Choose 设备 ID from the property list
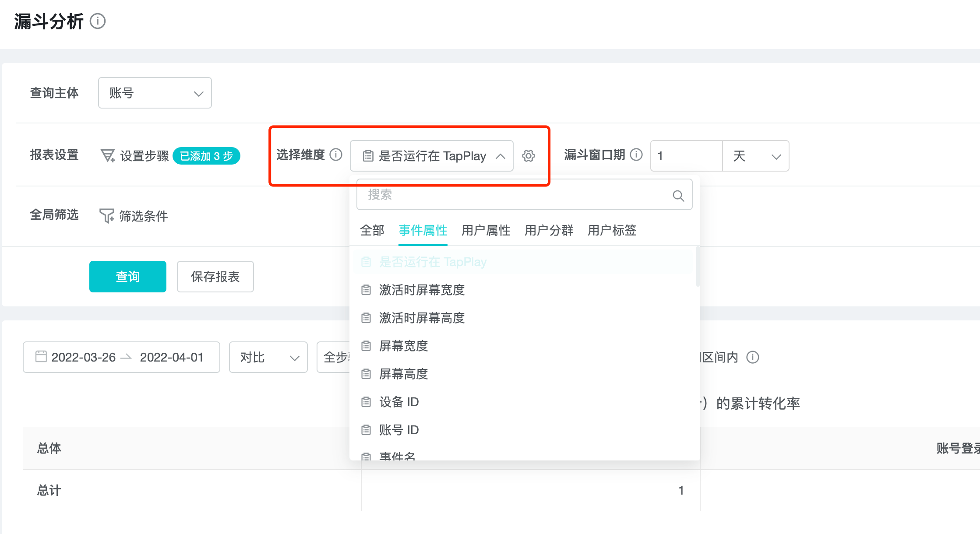 398,402
